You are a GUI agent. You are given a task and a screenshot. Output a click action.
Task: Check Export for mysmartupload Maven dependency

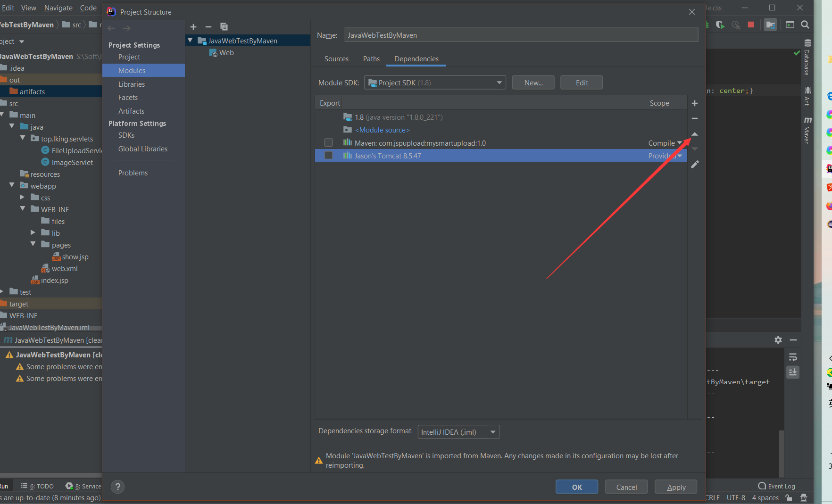coord(329,143)
